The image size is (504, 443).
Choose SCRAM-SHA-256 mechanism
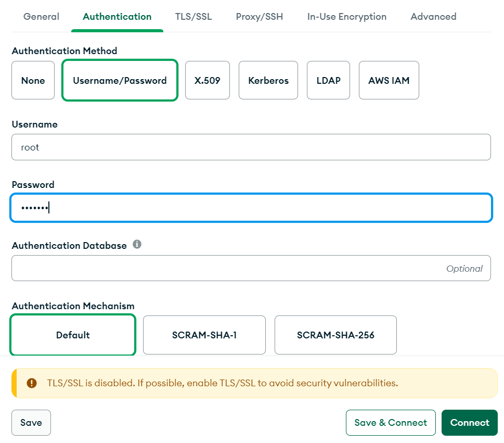(x=335, y=335)
